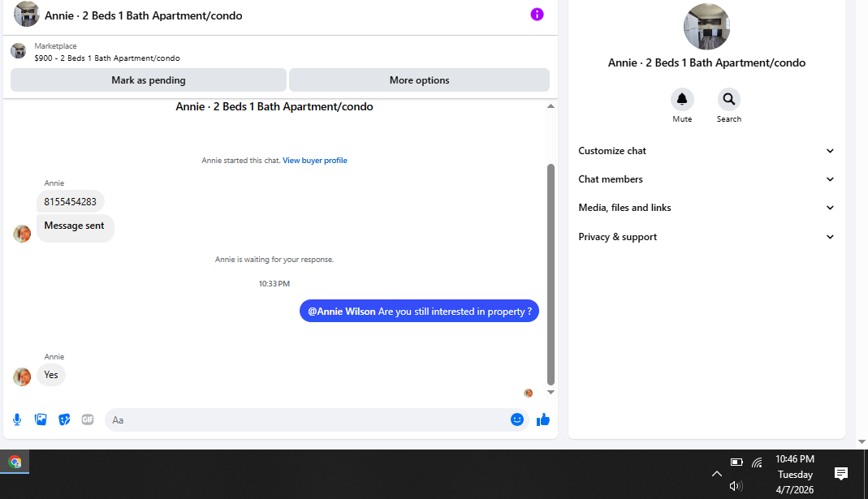
Task: Mute the conversation with the bell icon
Action: click(x=682, y=100)
